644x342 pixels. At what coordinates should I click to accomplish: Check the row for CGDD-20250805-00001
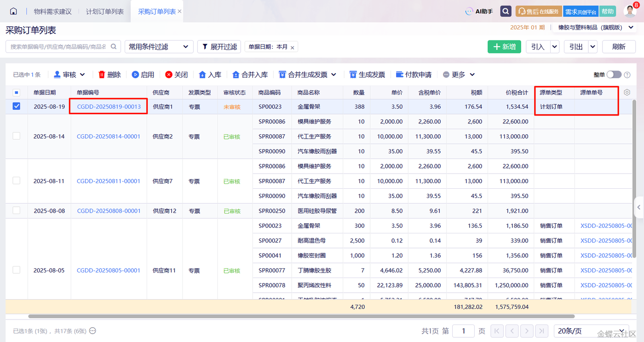(17, 270)
